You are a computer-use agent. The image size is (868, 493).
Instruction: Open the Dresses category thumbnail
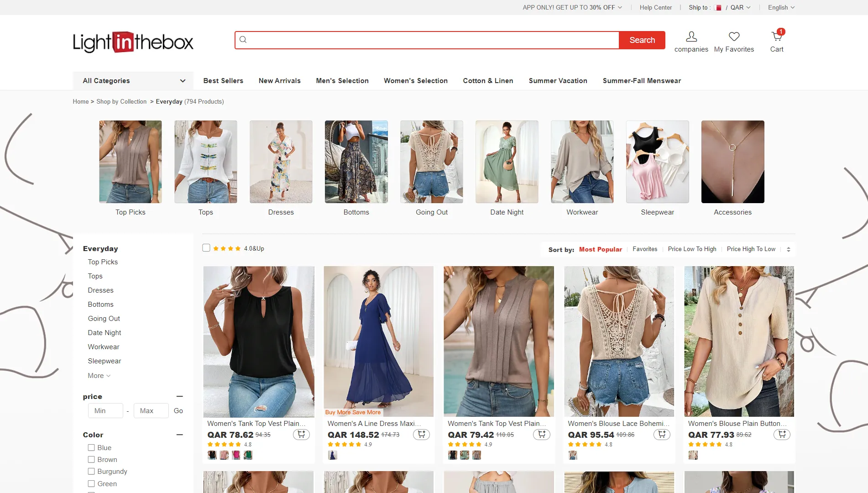pos(281,162)
